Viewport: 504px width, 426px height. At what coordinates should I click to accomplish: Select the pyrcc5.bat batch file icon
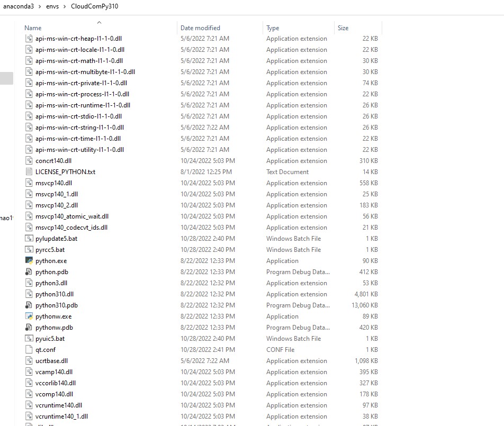tap(29, 249)
